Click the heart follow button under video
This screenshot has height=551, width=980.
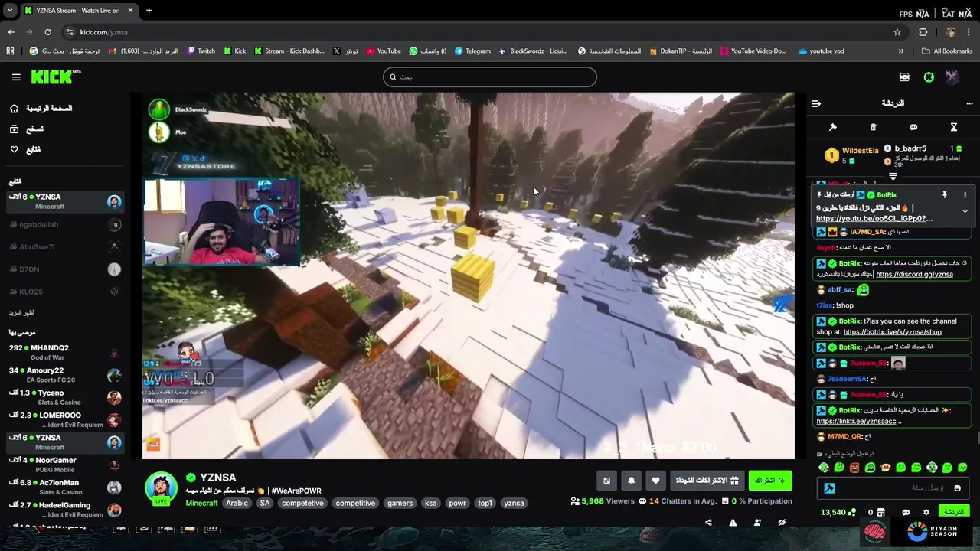click(x=655, y=481)
